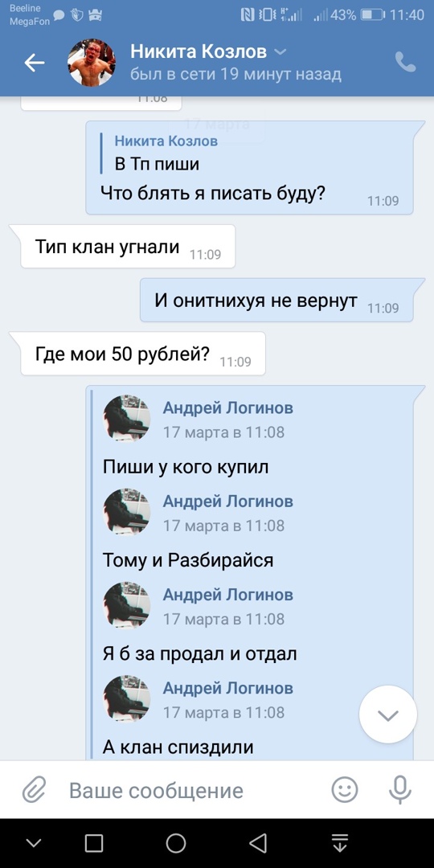Record a voice message with microphone
The image size is (434, 868).
399,790
